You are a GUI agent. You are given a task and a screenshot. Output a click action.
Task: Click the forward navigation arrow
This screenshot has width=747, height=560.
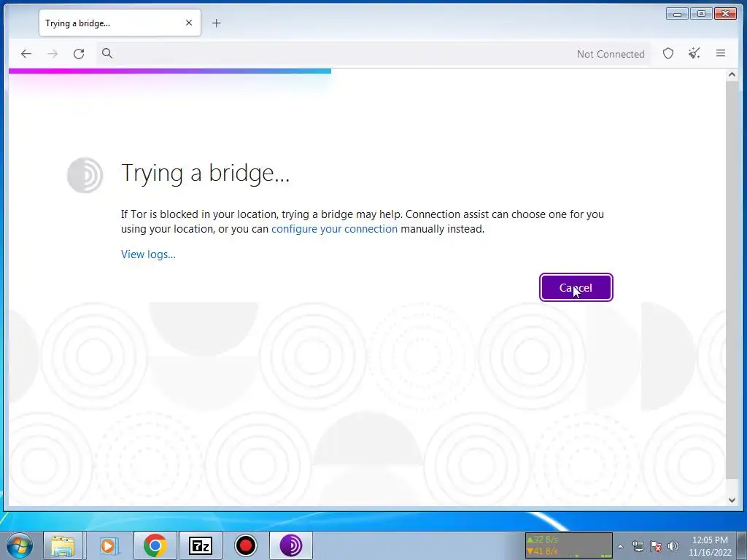click(53, 54)
